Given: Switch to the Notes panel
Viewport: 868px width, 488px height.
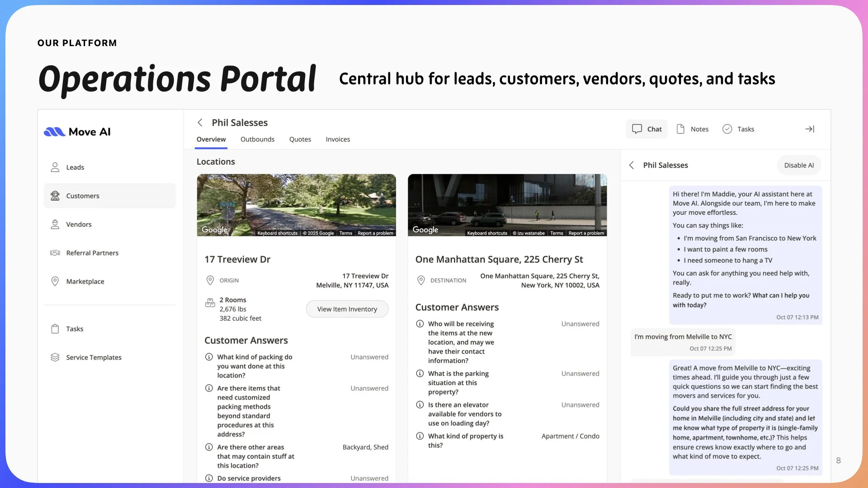Looking at the screenshot, I should (693, 129).
